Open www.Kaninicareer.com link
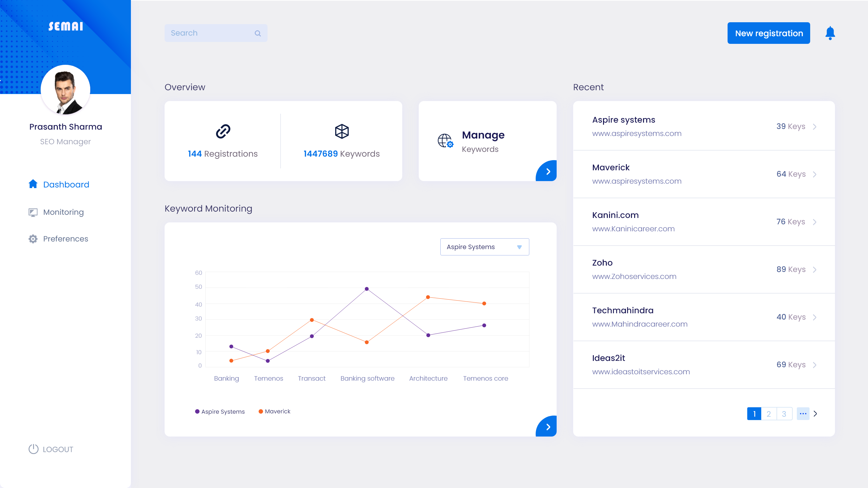The height and width of the screenshot is (488, 868). point(633,229)
